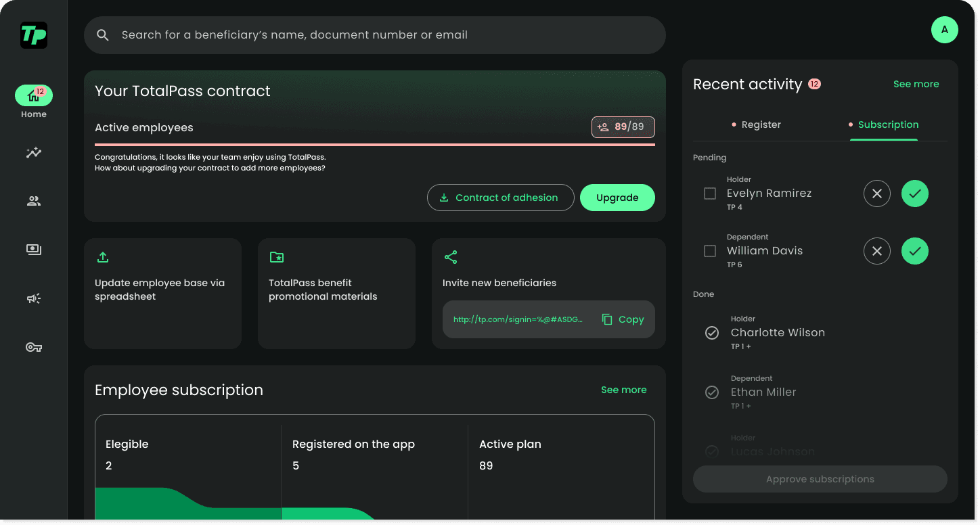Click the Charlotte Wilson entry name

778,333
